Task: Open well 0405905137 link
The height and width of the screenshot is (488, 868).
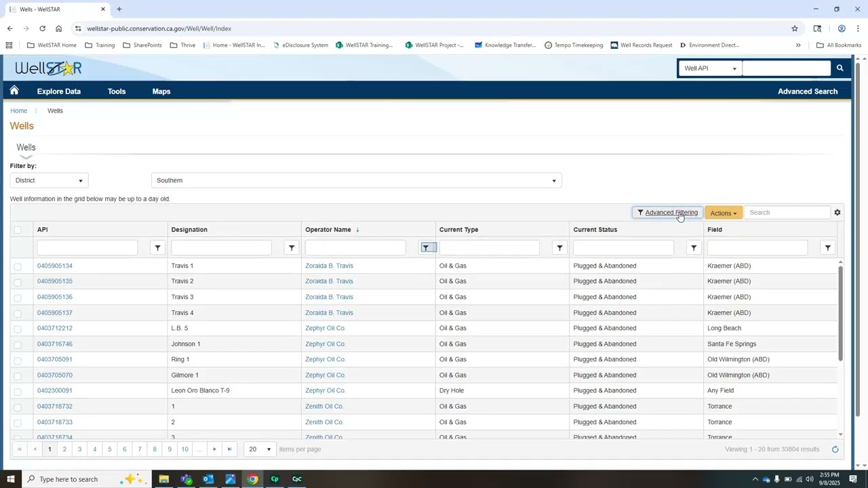Action: coord(55,313)
